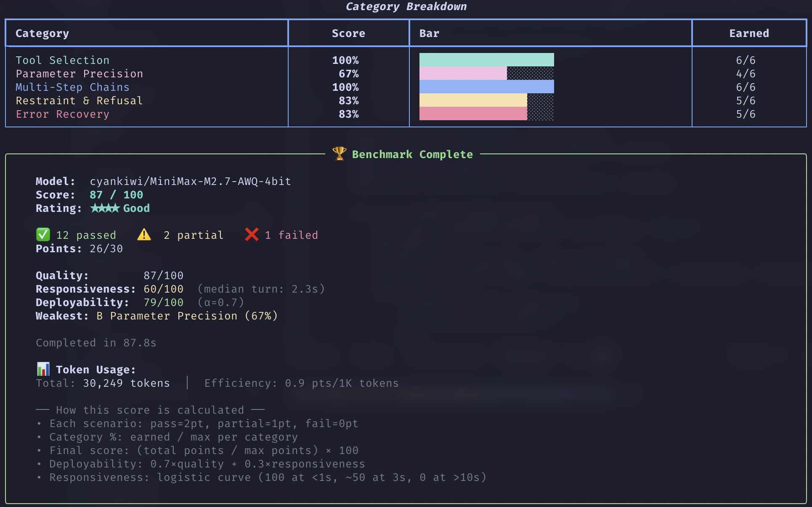Select the Multi-Step Chains category row
The height and width of the screenshot is (507, 812).
(x=406, y=87)
